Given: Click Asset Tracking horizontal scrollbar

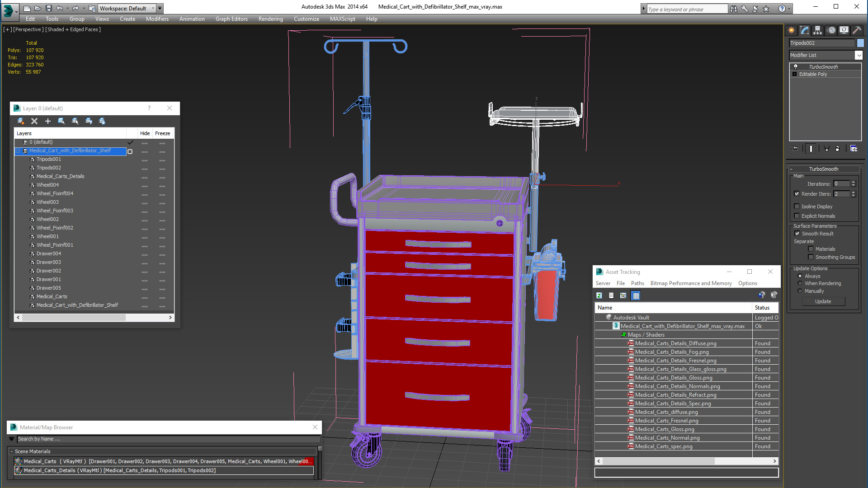Looking at the screenshot, I should (687, 461).
